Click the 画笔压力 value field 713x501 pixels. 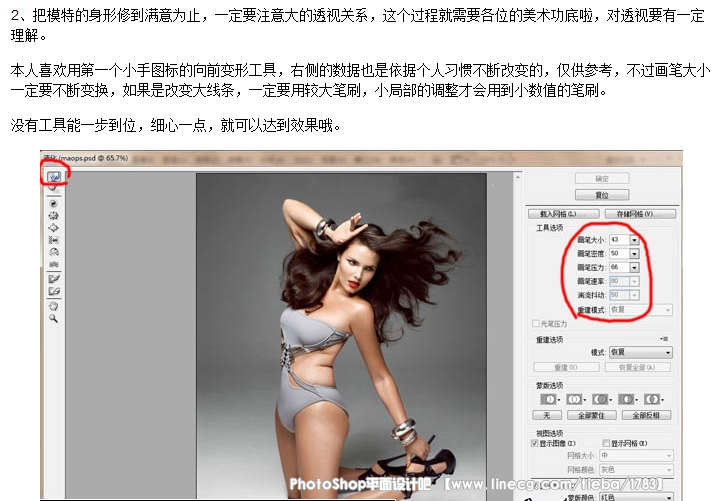[617, 268]
